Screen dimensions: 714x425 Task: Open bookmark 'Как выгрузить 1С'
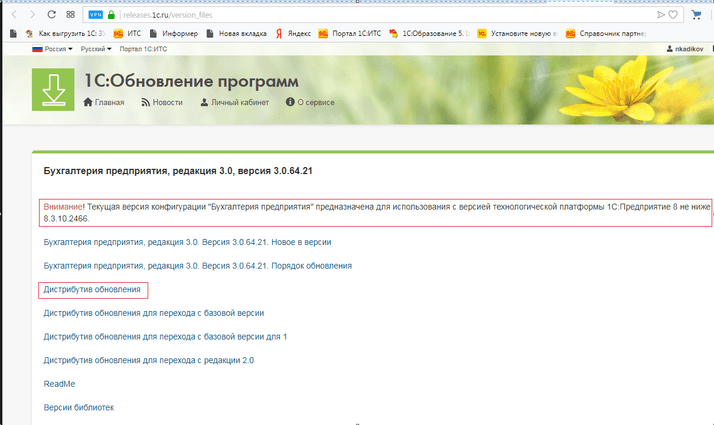coord(66,33)
